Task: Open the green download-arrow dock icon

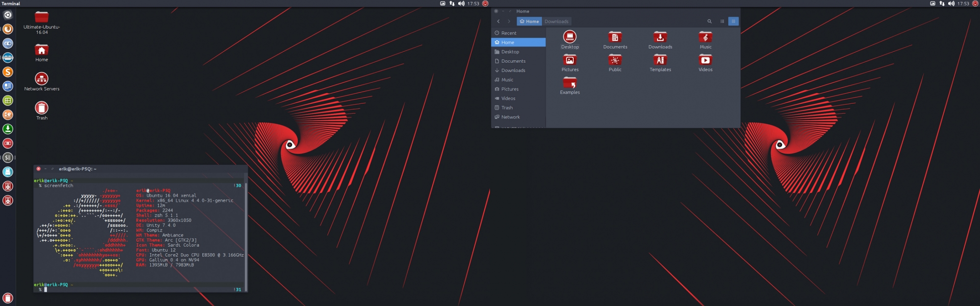Action: [8, 129]
